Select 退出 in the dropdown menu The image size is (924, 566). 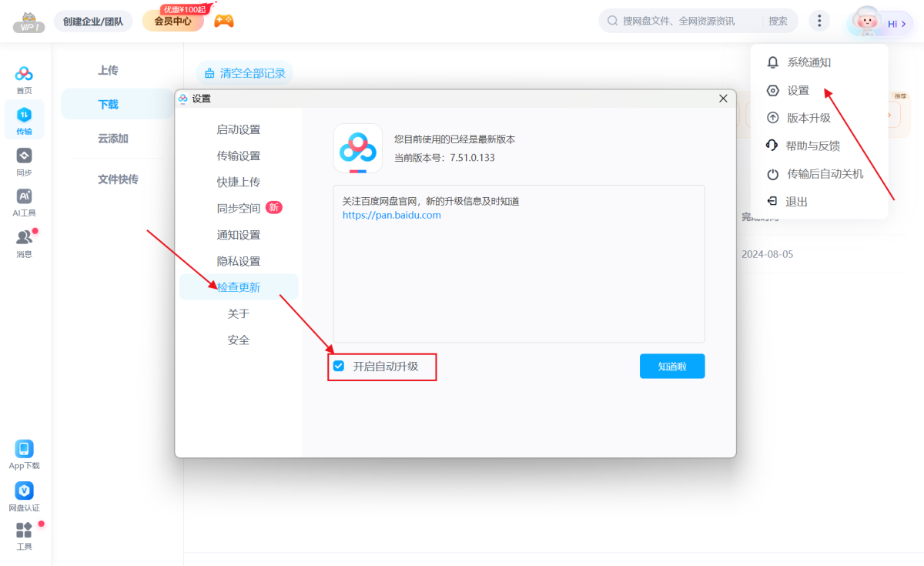796,202
